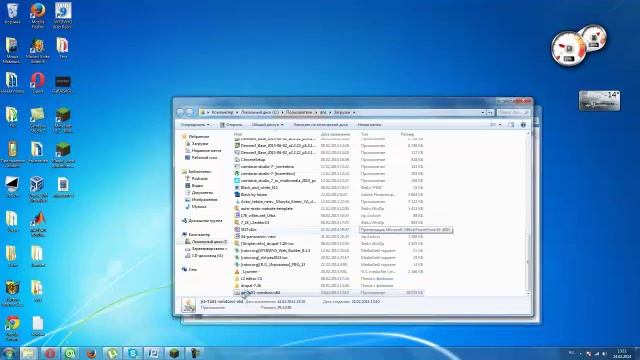Expand the view options dropdown arrow
This screenshot has width=640, height=360.
[x=500, y=124]
